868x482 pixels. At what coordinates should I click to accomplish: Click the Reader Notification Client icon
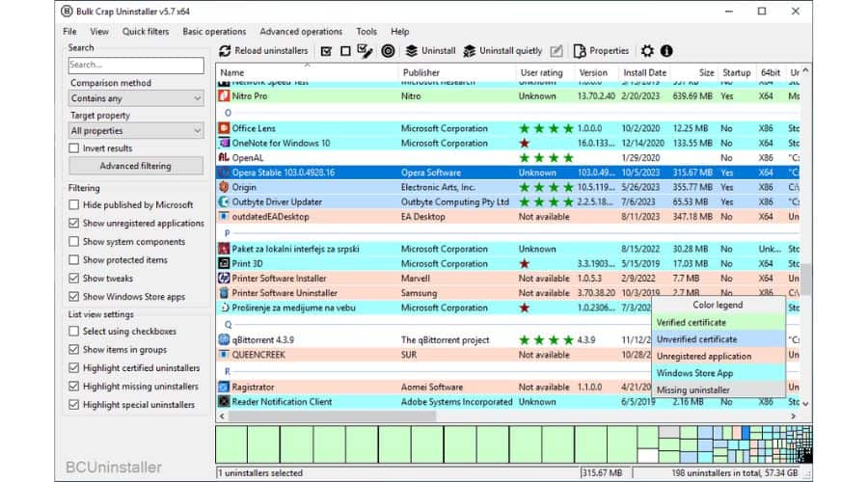224,402
